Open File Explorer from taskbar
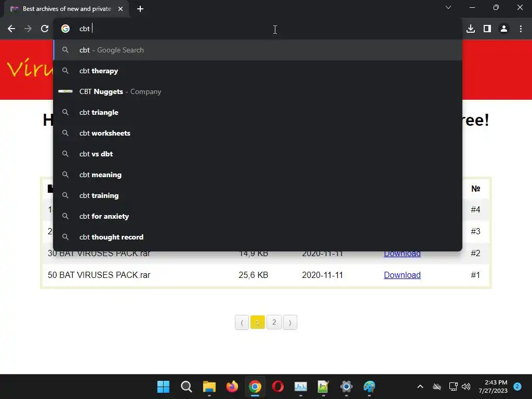Viewport: 532px width, 399px height. tap(209, 387)
